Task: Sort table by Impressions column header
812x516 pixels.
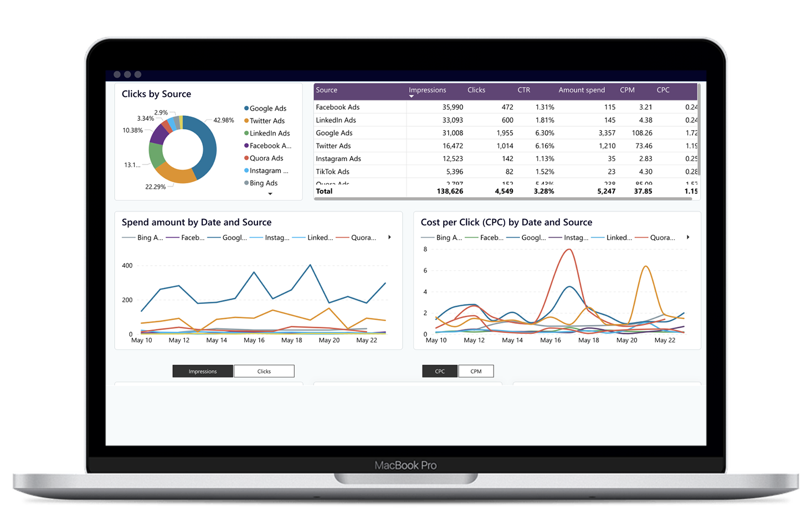Action: pyautogui.click(x=427, y=90)
